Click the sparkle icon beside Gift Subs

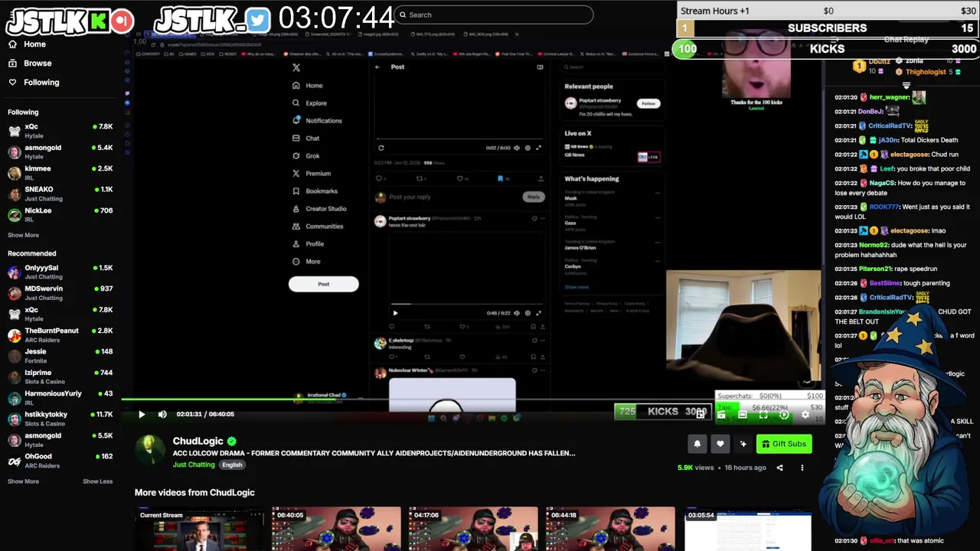pyautogui.click(x=743, y=444)
